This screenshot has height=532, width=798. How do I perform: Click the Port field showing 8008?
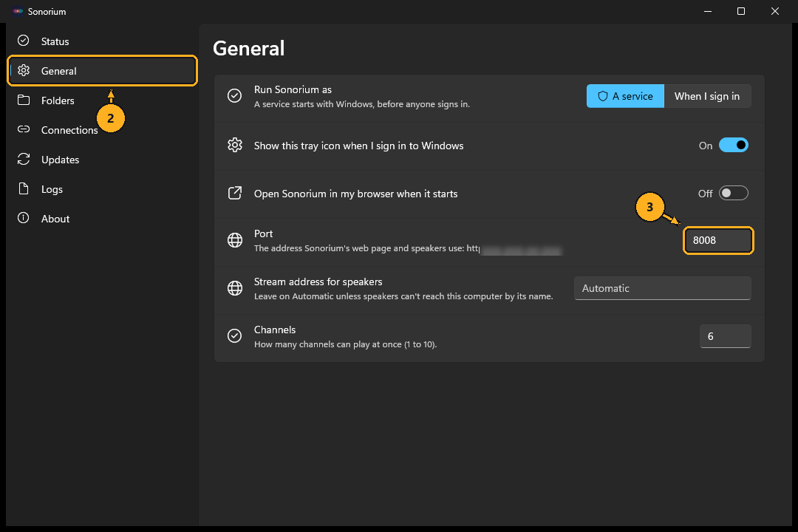pos(718,240)
